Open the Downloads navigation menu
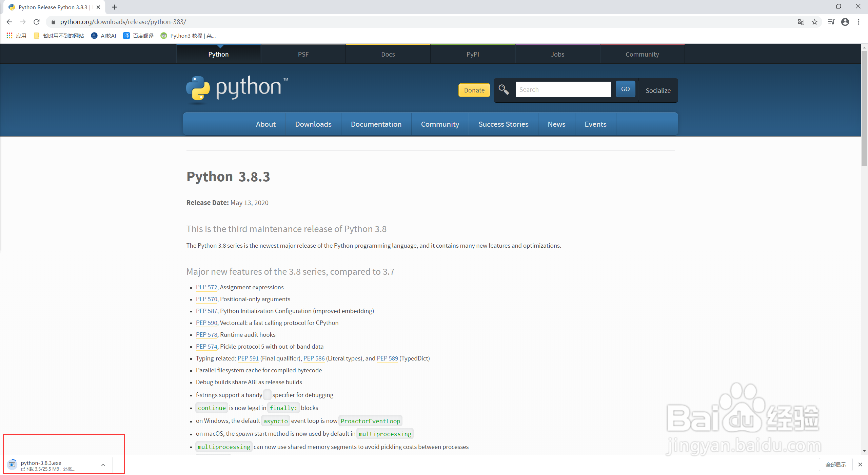This screenshot has width=868, height=475. point(313,124)
